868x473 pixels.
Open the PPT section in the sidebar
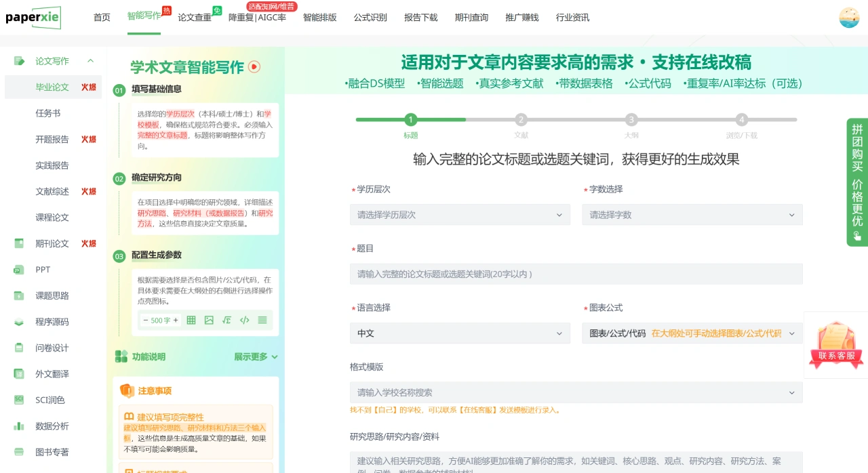tap(42, 270)
